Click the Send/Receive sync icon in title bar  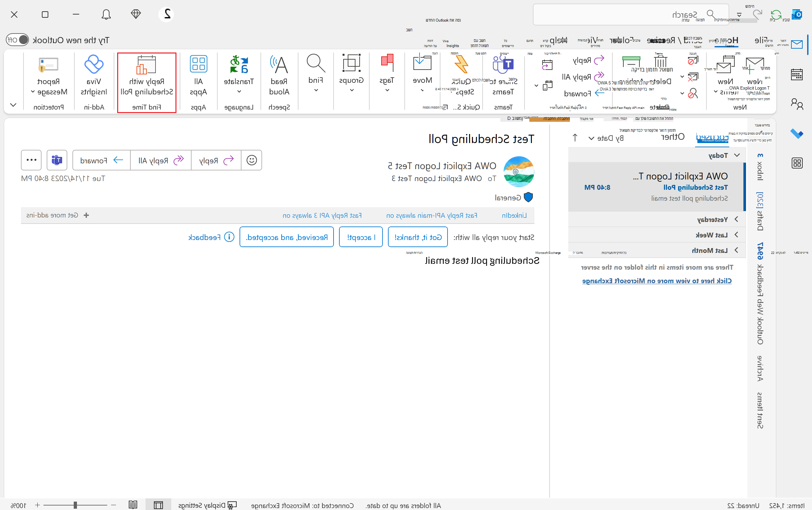click(776, 15)
